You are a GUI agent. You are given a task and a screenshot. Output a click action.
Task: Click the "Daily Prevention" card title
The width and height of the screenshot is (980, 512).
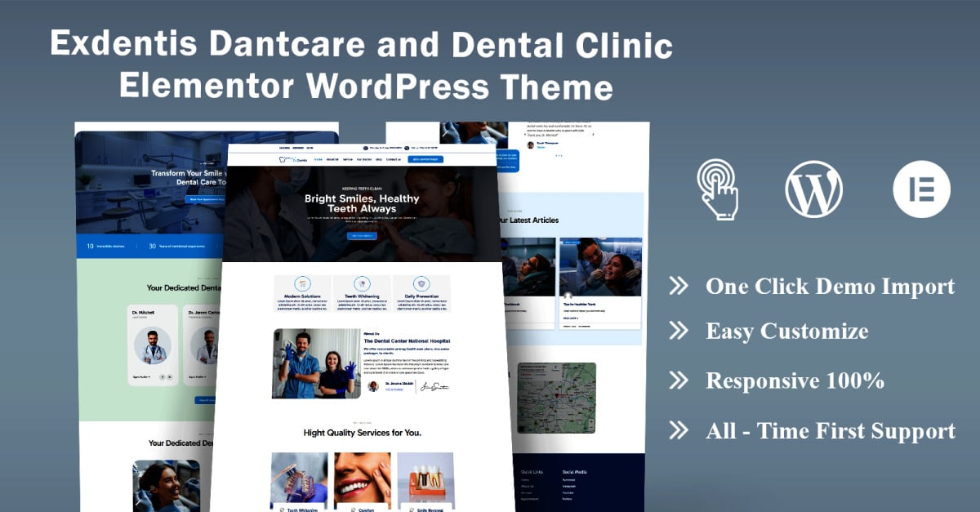421,296
